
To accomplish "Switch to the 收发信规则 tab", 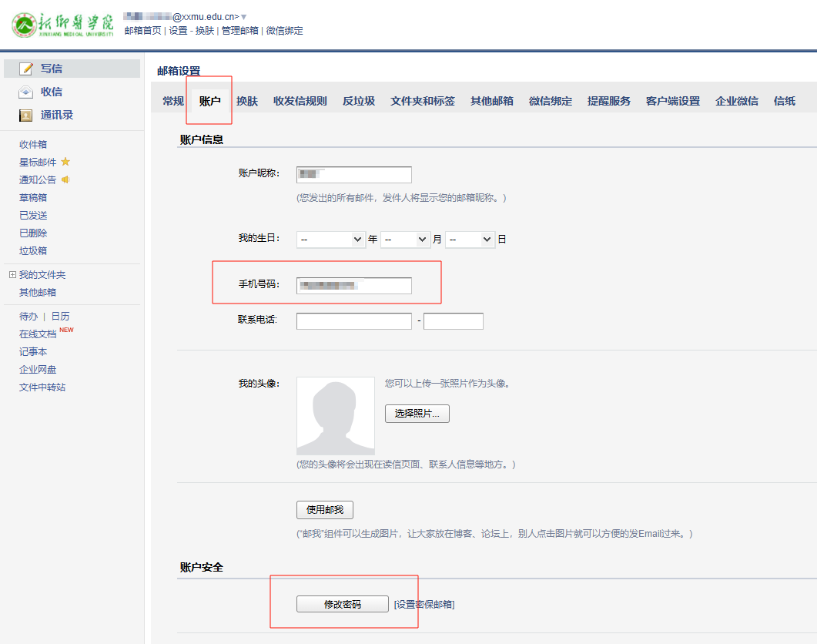I will [300, 101].
